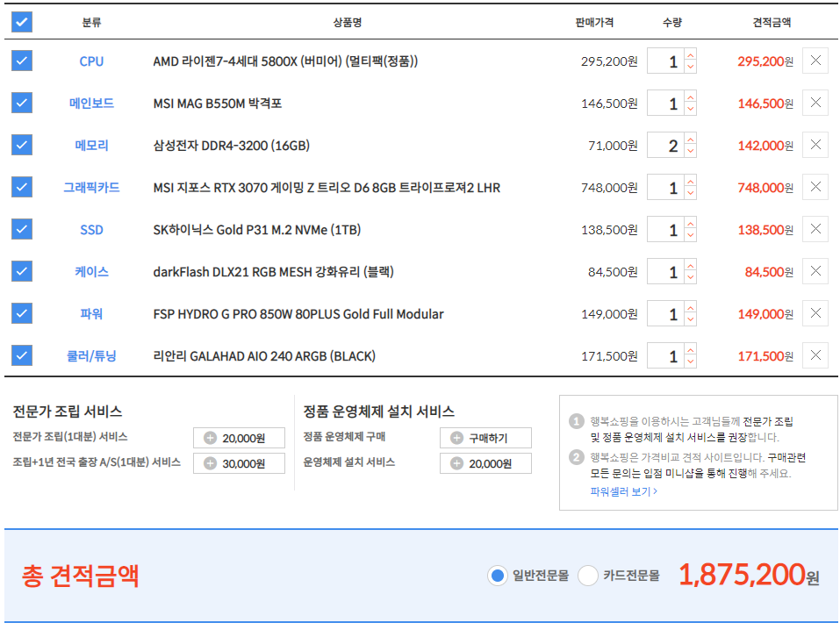Add the 20,000원 운영체제 설치 서비스

point(485,463)
